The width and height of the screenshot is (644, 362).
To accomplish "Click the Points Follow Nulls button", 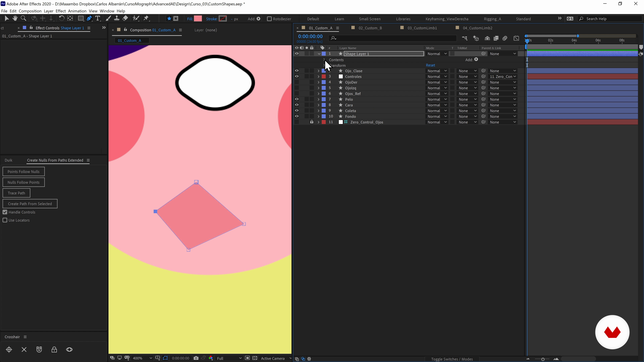I will (x=23, y=171).
